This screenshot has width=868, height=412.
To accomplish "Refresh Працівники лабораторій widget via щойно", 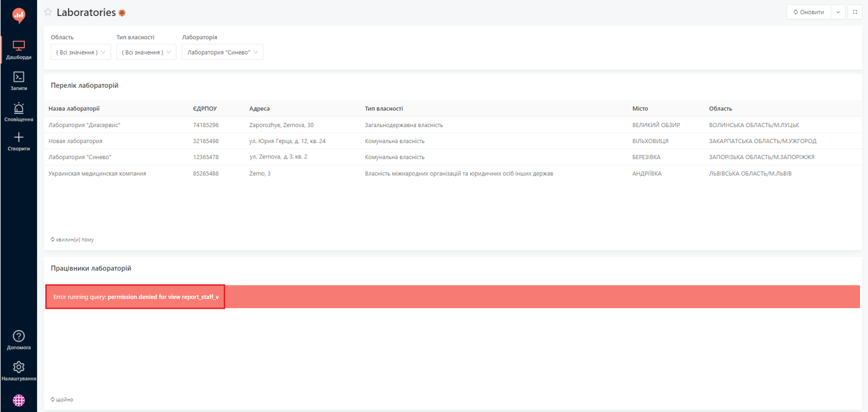I will 62,399.
